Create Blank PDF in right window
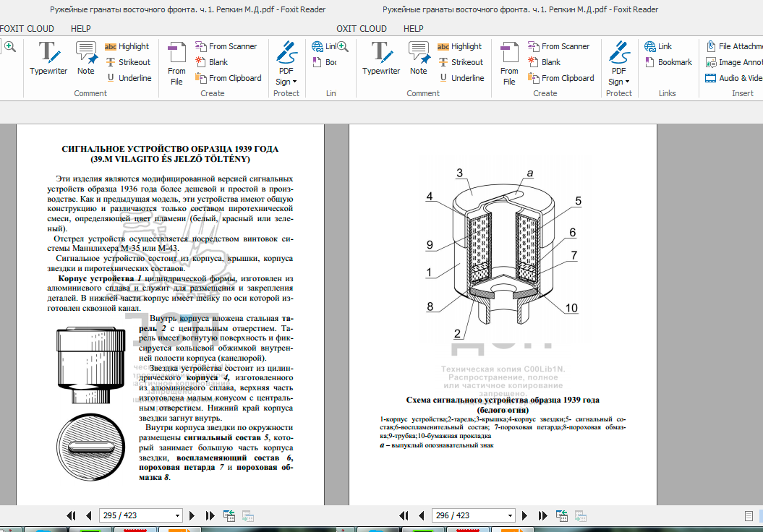 544,62
